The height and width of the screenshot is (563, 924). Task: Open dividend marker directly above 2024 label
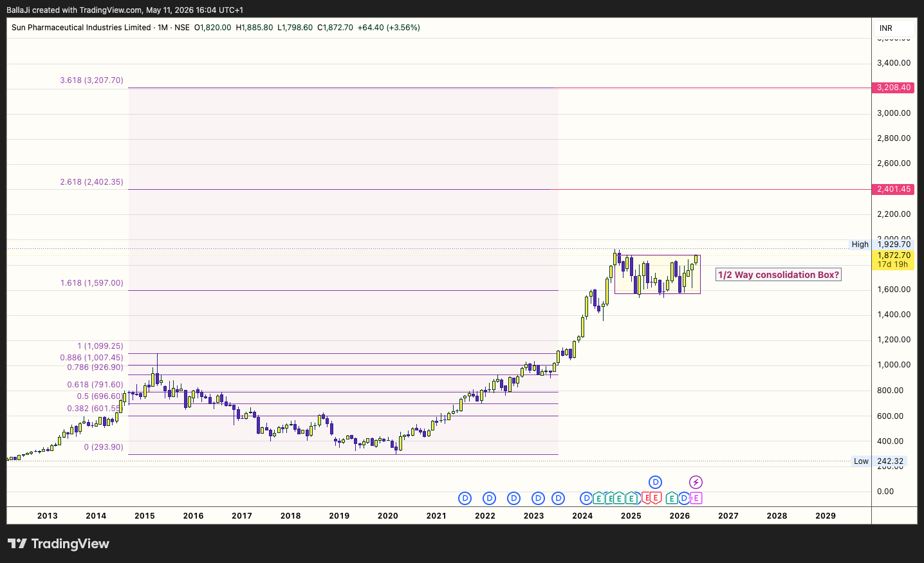pos(586,498)
